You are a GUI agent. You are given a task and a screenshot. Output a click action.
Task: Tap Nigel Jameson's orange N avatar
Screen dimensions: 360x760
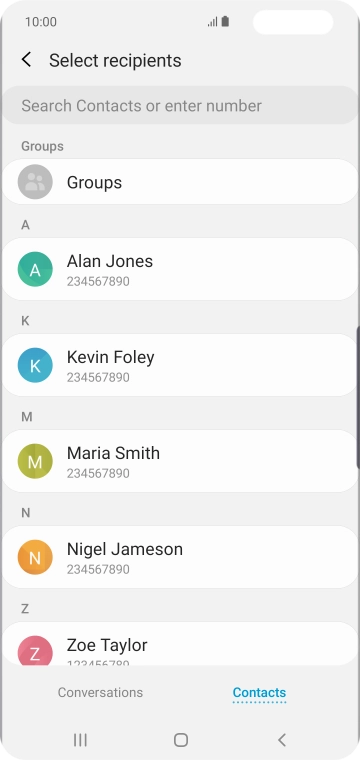(35, 557)
